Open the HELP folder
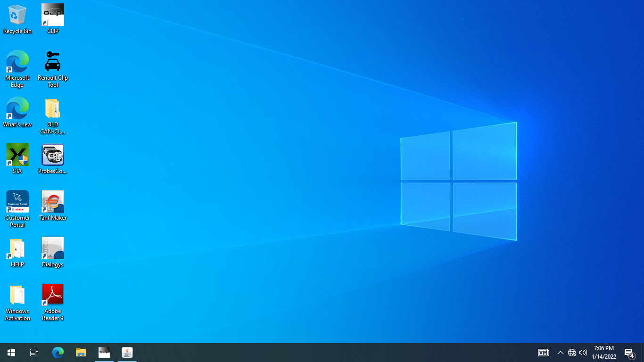Screen dimensions: 644x362 [x=17, y=248]
